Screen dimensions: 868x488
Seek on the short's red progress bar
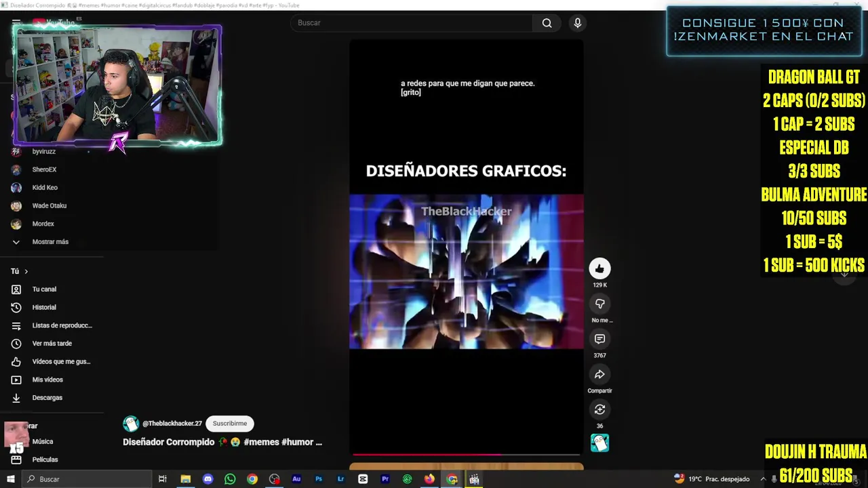point(466,455)
